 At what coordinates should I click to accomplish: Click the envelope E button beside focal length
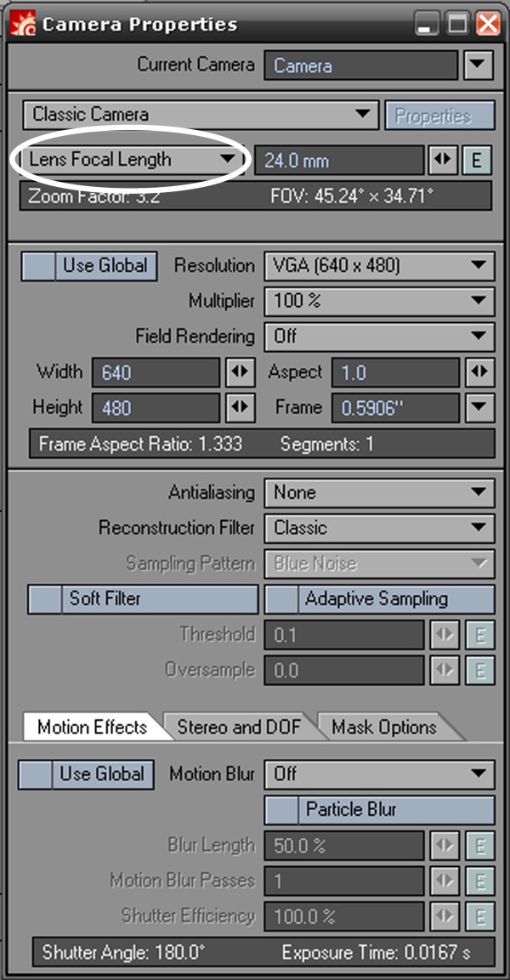(477, 160)
